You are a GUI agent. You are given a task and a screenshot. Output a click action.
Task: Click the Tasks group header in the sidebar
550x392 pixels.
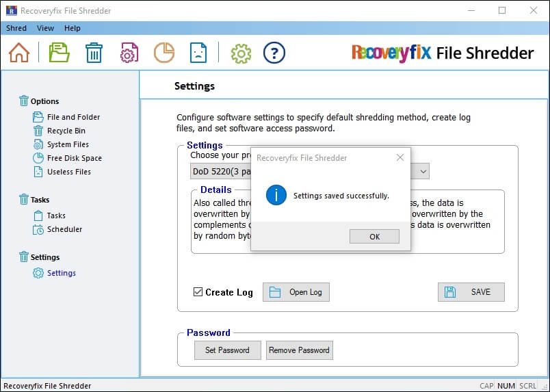tap(40, 200)
